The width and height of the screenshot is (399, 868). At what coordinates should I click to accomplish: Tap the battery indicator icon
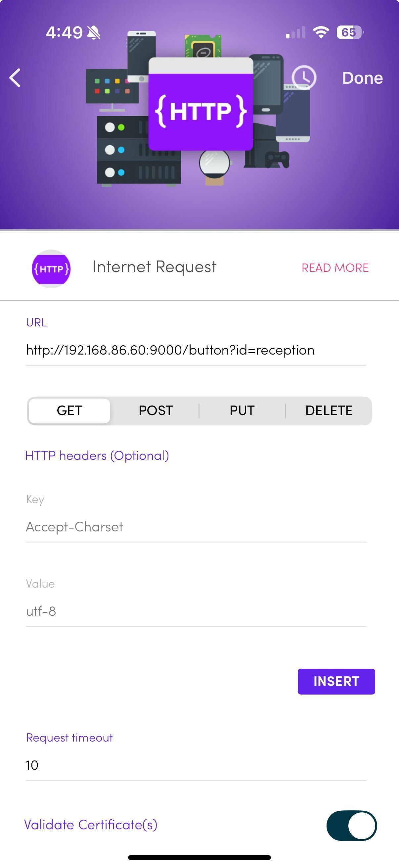349,32
